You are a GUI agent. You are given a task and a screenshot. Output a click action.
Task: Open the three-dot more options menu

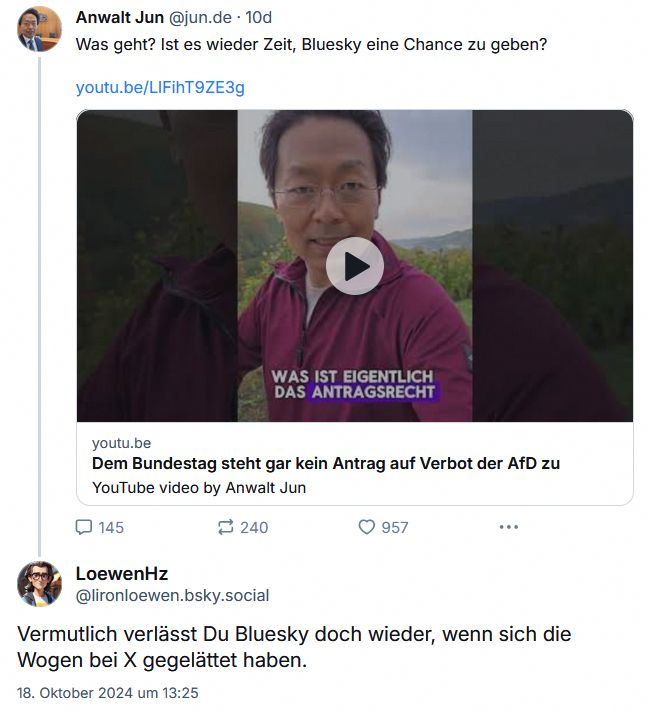point(509,527)
